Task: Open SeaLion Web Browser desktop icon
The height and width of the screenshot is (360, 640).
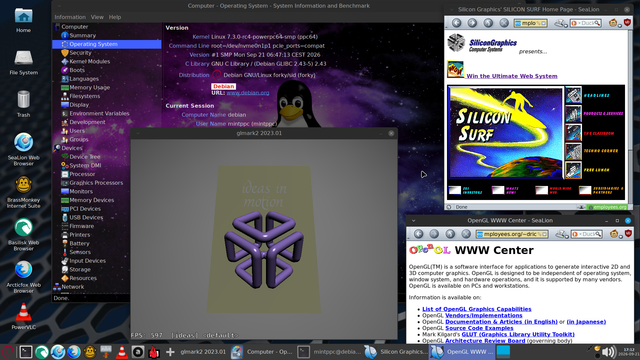Action: 23,149
